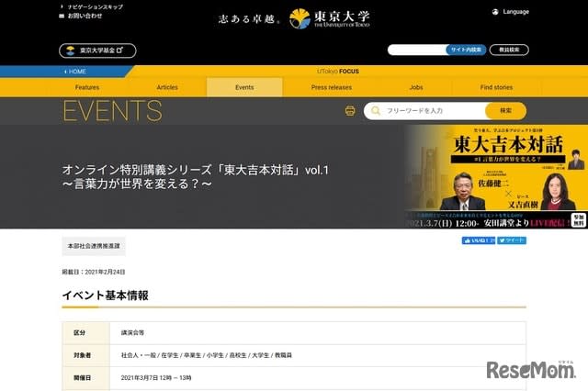The width and height of the screenshot is (588, 391).
Task: Click the Language link text
Action: click(x=515, y=12)
